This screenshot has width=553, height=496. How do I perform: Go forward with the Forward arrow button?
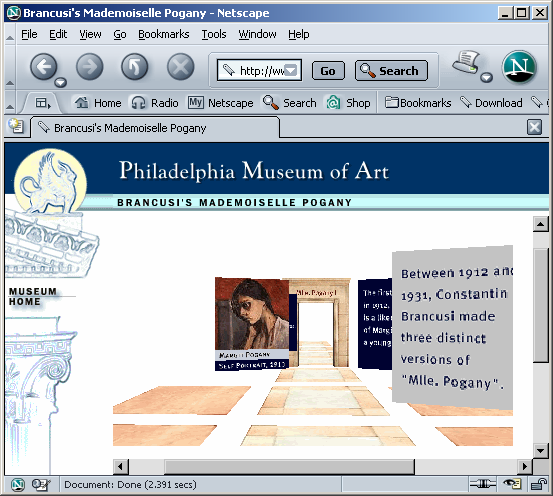pos(90,67)
